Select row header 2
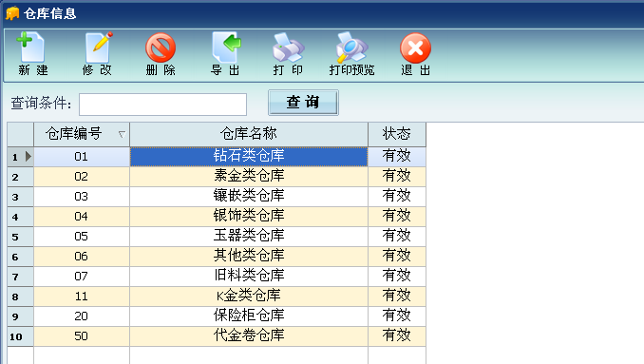The height and width of the screenshot is (364, 644). tap(20, 177)
